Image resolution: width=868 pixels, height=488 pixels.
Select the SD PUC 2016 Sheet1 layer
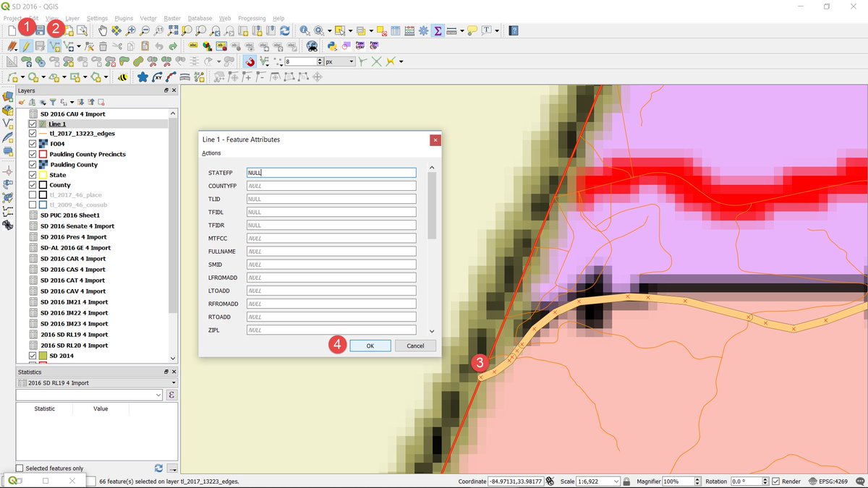[x=70, y=215]
